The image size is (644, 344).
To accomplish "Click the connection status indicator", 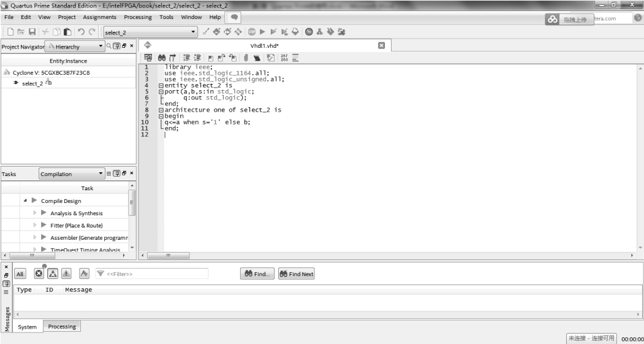I will (591, 338).
